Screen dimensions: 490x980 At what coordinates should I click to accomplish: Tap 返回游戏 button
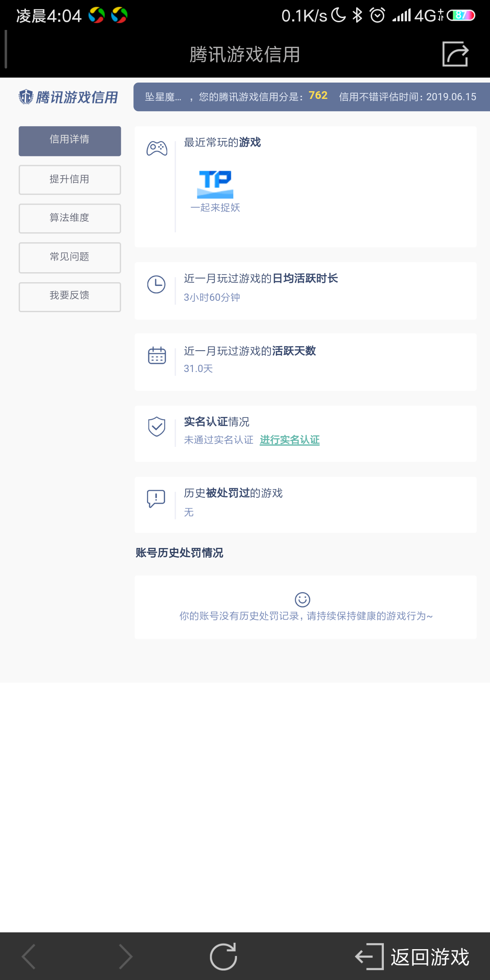coord(412,956)
